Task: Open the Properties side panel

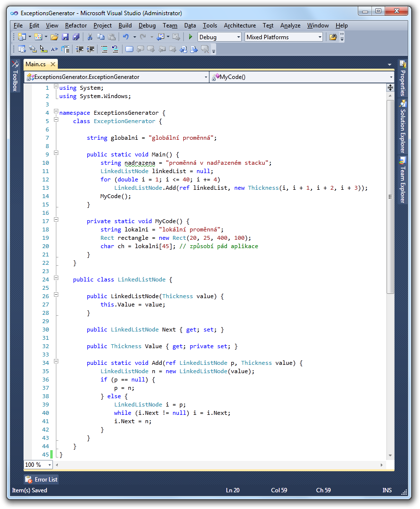Action: 402,79
